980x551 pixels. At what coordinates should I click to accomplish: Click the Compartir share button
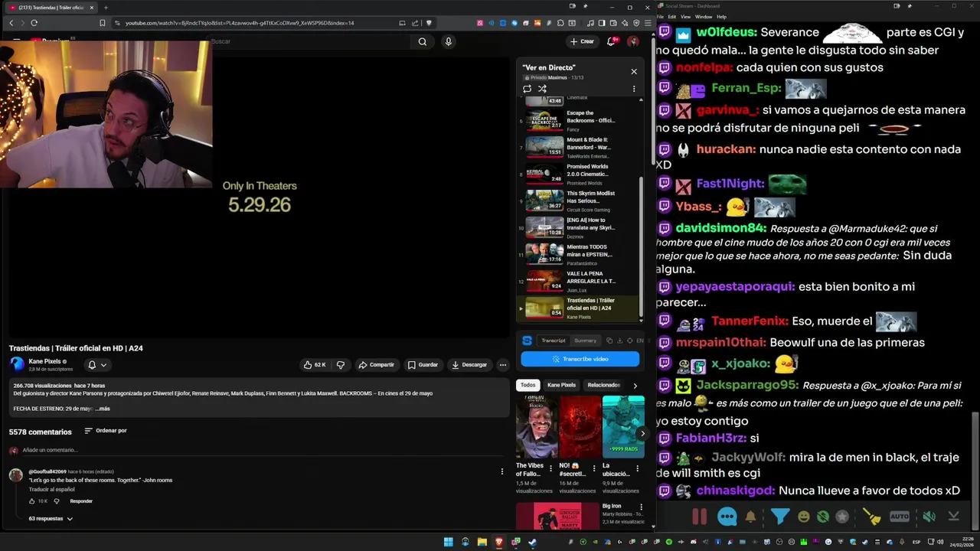[x=377, y=365]
